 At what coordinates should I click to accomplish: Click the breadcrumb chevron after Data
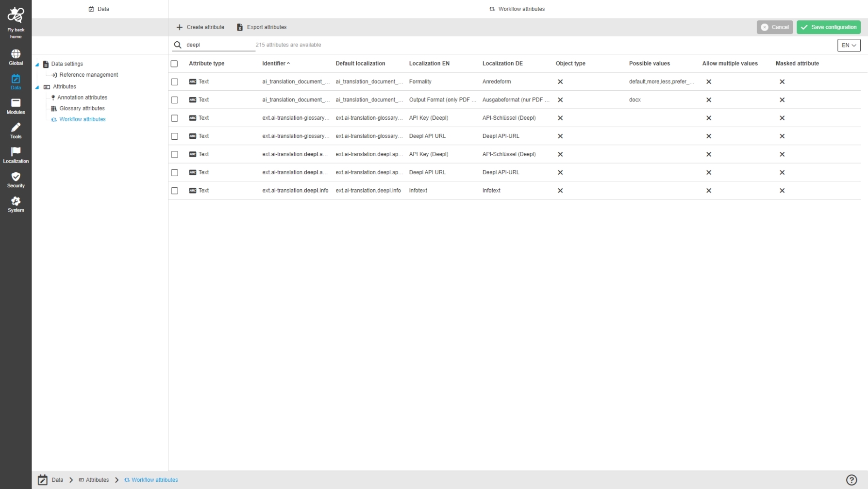(x=71, y=480)
